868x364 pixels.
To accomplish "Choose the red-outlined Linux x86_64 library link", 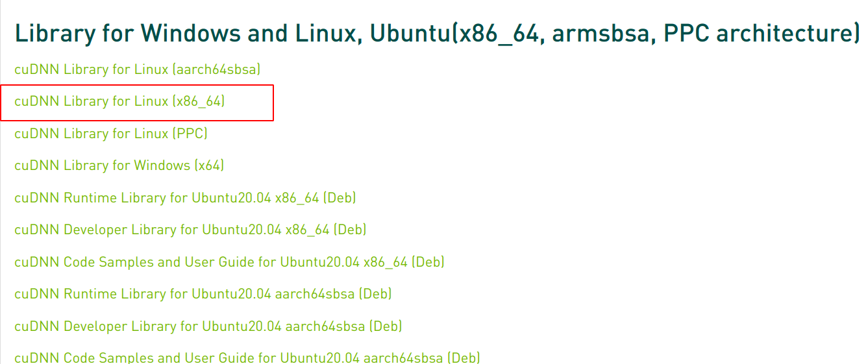I will click(119, 101).
